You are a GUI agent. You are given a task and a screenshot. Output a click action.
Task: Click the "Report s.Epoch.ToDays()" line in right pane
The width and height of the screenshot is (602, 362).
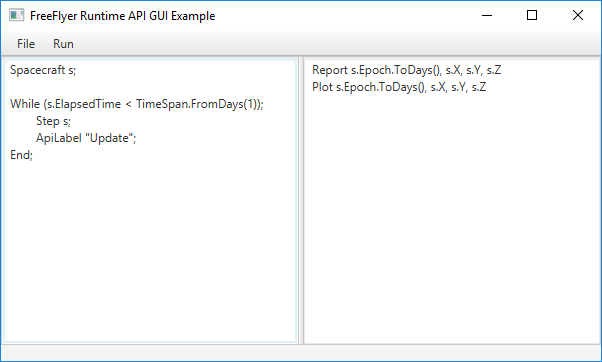coord(407,70)
